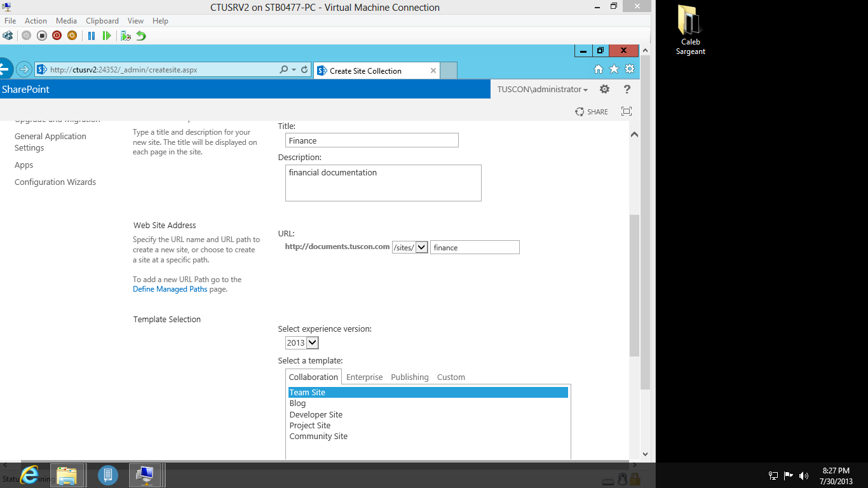Switch to the Custom template tab
This screenshot has height=488, width=868.
tap(451, 377)
